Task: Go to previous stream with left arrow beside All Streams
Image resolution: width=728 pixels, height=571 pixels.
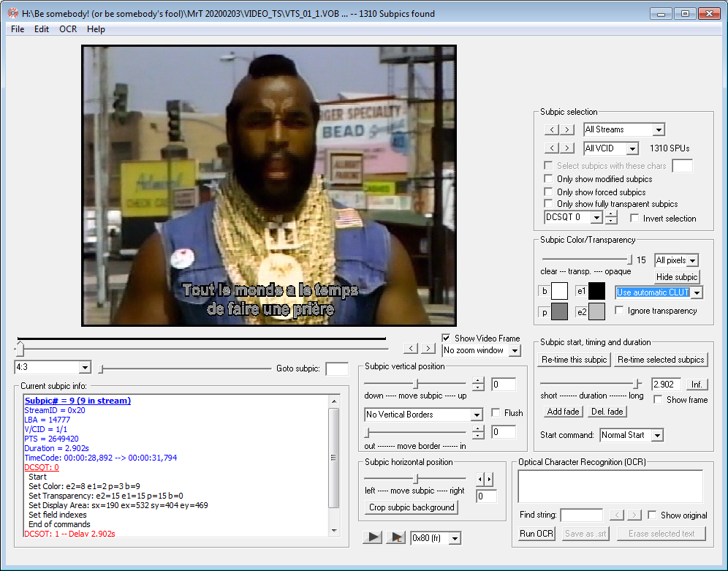Action: [x=552, y=129]
